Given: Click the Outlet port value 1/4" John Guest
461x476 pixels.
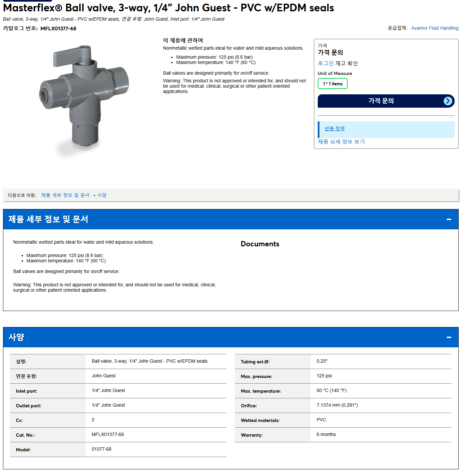Looking at the screenshot, I should 108,405.
